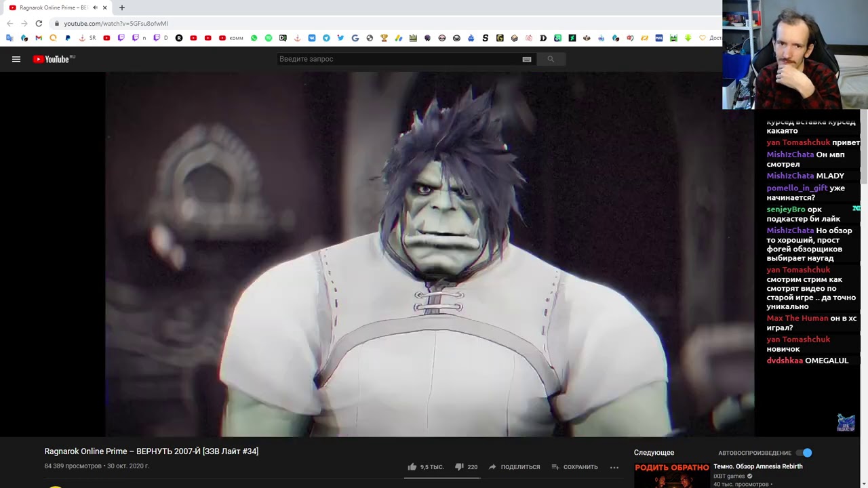Screen dimensions: 868x488
Task: Click the 'Следующее' up-next heading
Action: coord(654,453)
